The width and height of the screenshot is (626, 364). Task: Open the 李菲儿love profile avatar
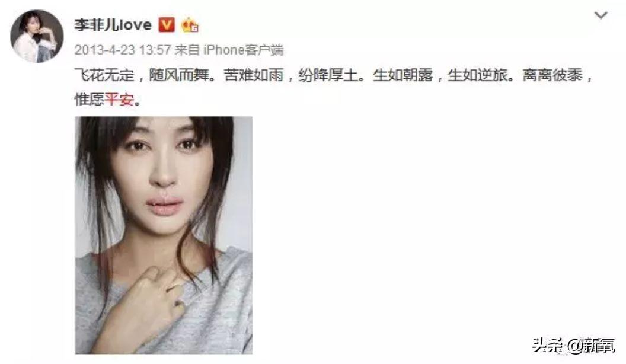tap(37, 36)
